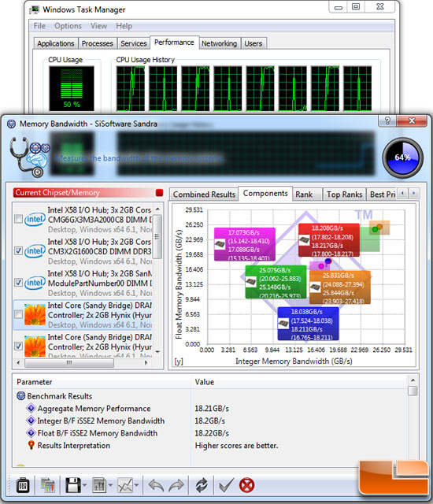Click the red stop square beside Current Chipset/Memory
This screenshot has height=504, width=433.
(x=159, y=192)
